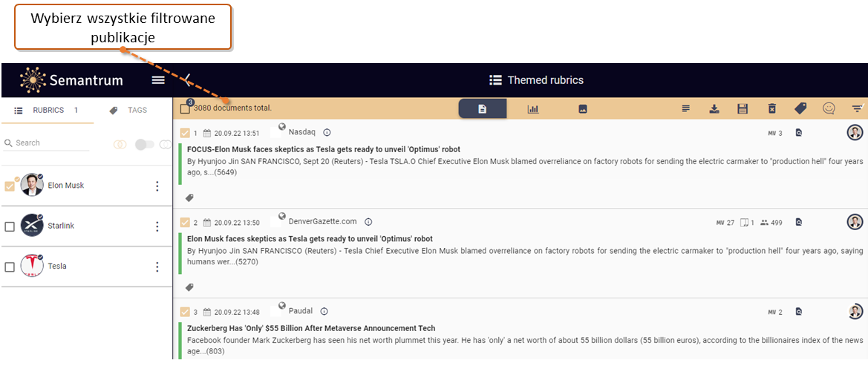
Task: Click the info icon next to DenverGazette.com
Action: tap(368, 221)
